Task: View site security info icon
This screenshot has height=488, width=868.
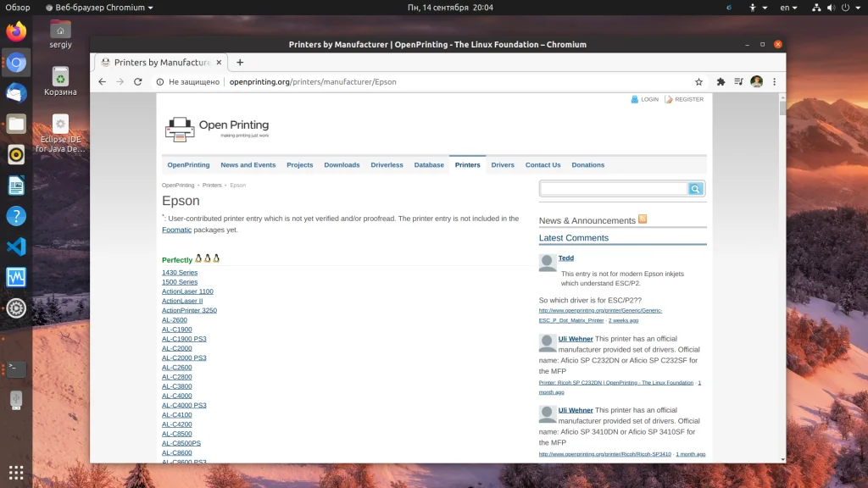Action: point(160,82)
